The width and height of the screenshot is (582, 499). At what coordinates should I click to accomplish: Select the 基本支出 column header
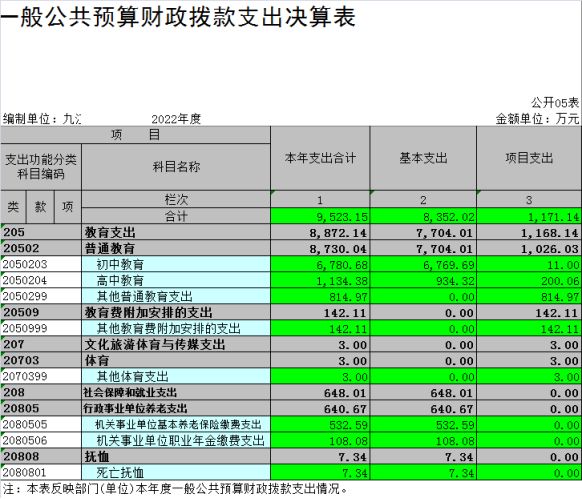[423, 158]
